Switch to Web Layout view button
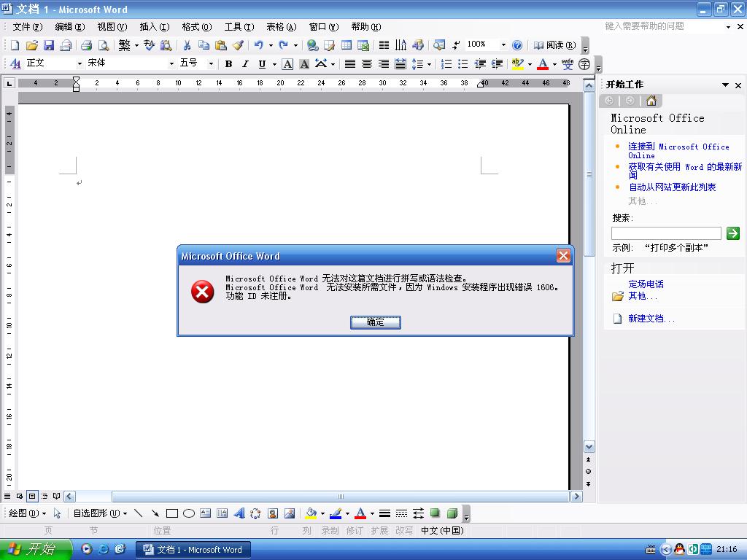Viewport: 747px width, 560px height. (x=20, y=496)
